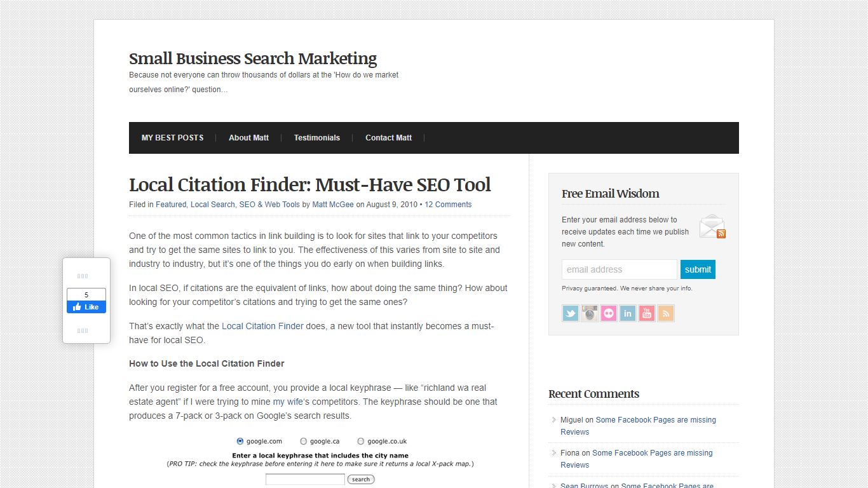The width and height of the screenshot is (868, 488).
Task: Click the Facebook Like button
Action: 86,307
